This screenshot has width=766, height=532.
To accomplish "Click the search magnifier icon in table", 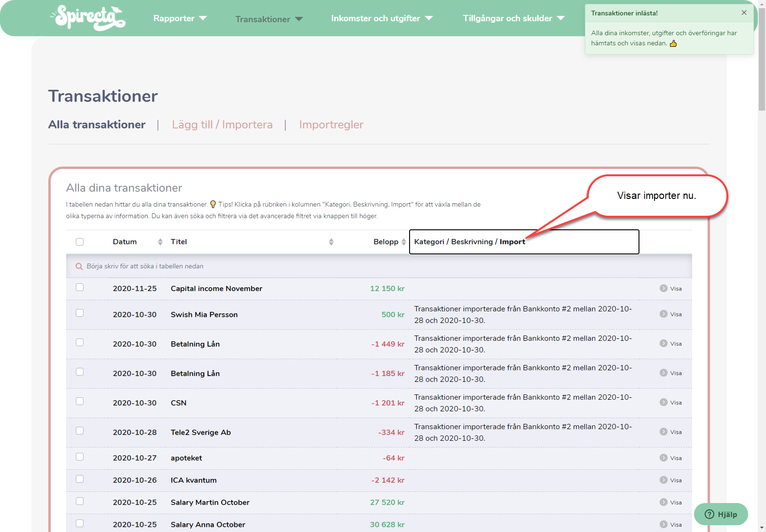I will (79, 266).
